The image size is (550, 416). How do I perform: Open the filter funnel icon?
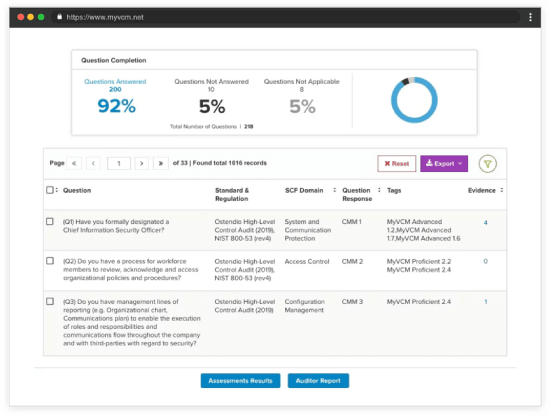pos(488,163)
